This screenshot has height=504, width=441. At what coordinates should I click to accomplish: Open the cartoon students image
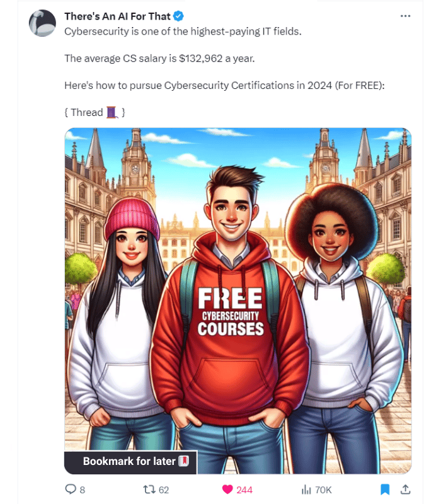pyautogui.click(x=238, y=301)
